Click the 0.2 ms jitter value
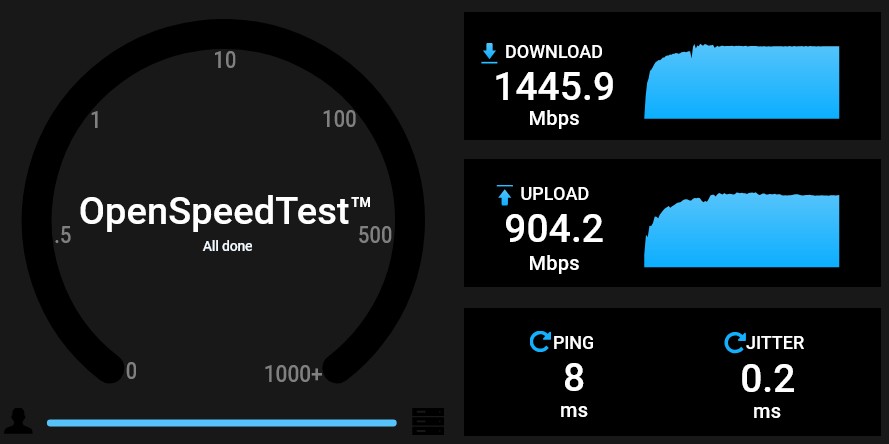The image size is (889, 444). (x=767, y=378)
